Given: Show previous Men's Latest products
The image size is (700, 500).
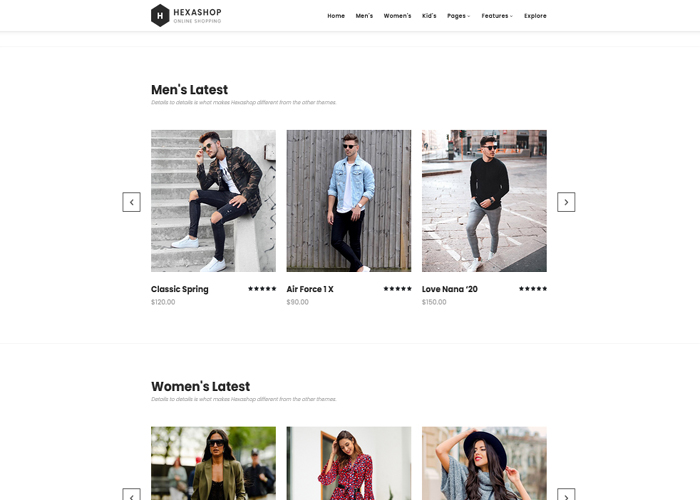Looking at the screenshot, I should [131, 202].
